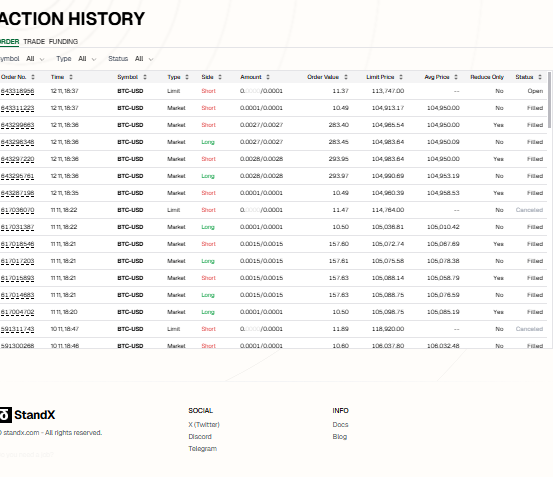This screenshot has height=477, width=553.
Task: Click limit price 113,747.00
Action: [388, 91]
